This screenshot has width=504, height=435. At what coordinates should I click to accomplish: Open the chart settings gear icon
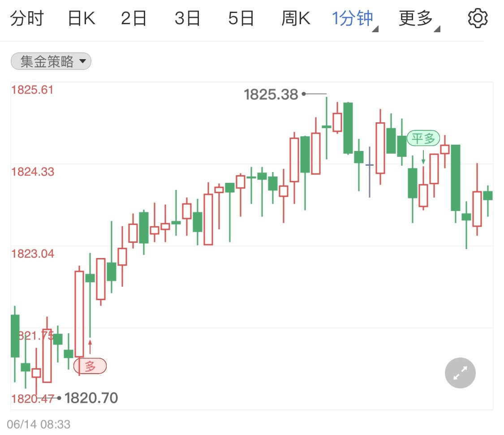tap(478, 18)
